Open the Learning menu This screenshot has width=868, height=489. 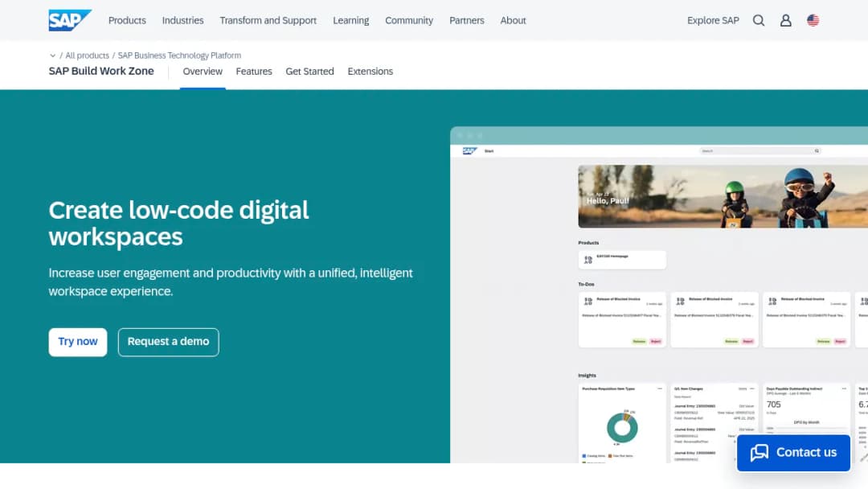[351, 20]
